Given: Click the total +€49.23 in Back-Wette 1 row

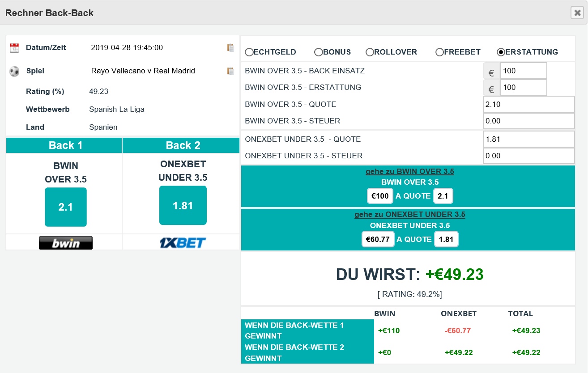Looking at the screenshot, I should tap(526, 331).
